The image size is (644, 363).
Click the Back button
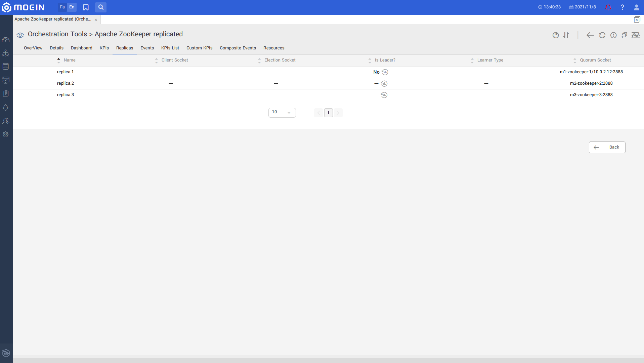[x=607, y=147]
